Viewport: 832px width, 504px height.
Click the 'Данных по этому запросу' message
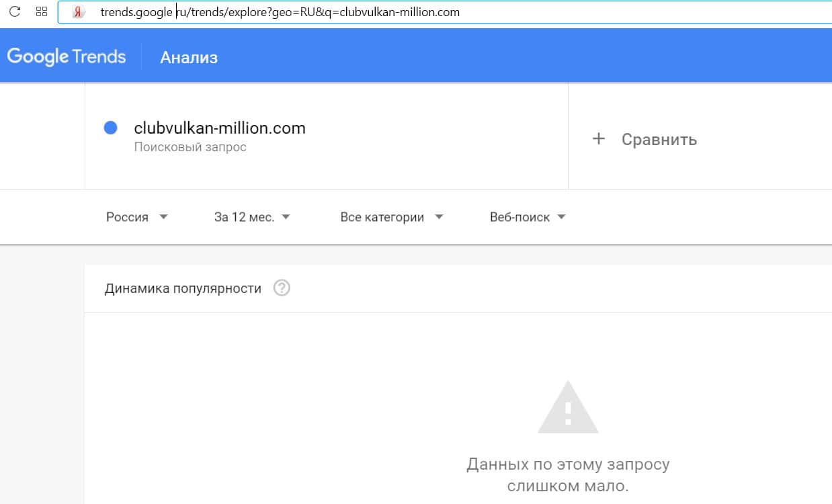click(x=568, y=464)
